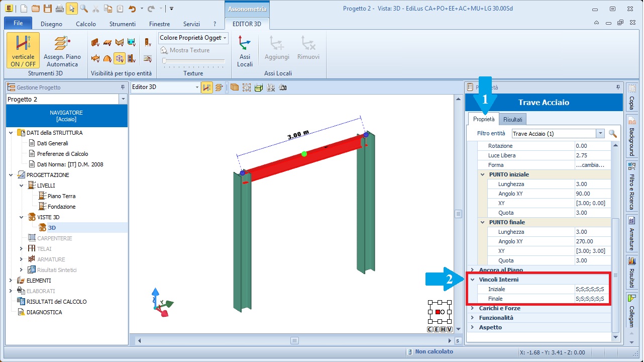Click the Luce Libera value field
This screenshot has width=644, height=362.
click(x=592, y=155)
